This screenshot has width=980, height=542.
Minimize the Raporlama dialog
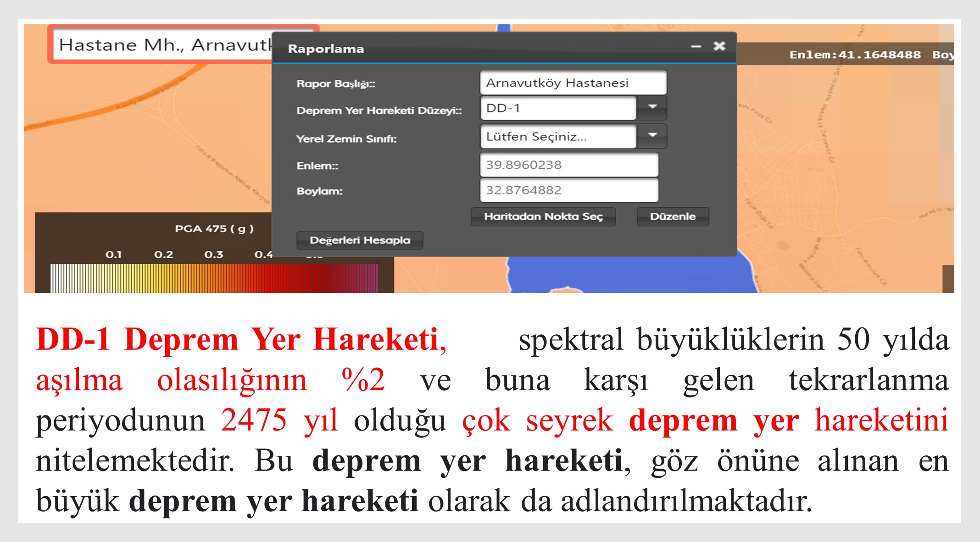(x=696, y=46)
